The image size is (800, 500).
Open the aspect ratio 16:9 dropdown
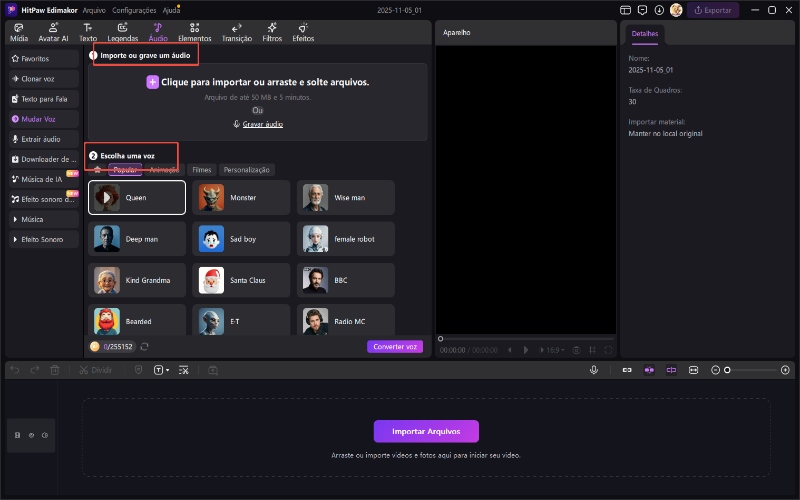click(551, 350)
